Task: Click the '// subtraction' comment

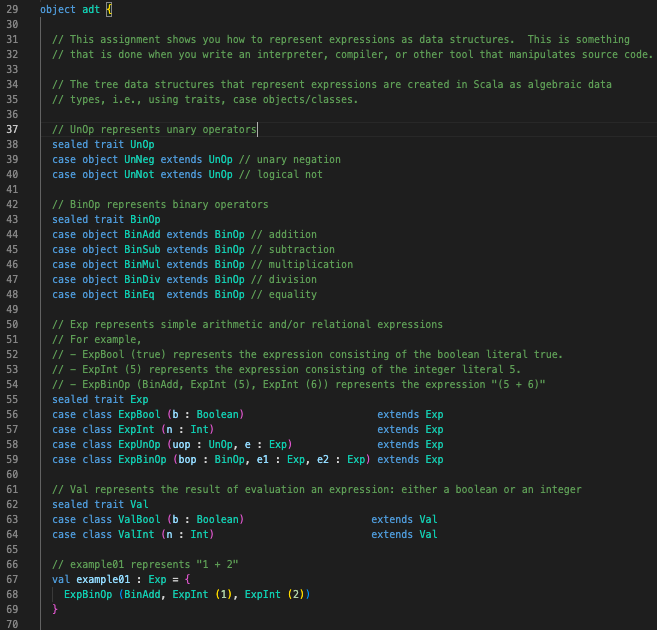Action: [x=293, y=250]
